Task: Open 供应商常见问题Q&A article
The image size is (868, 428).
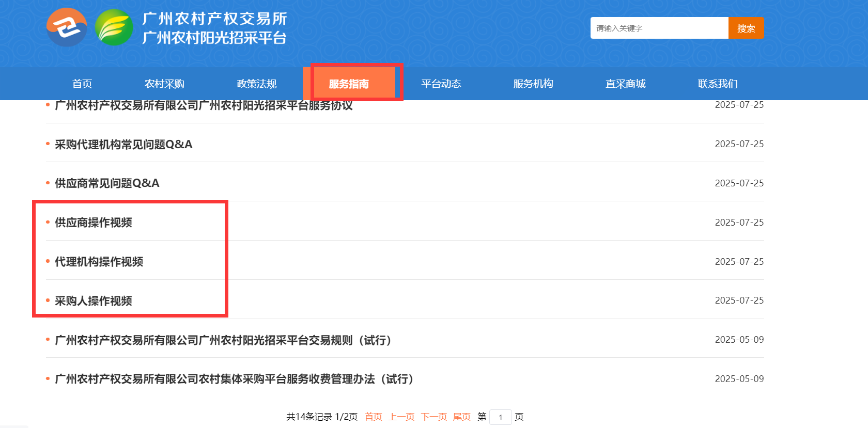Action: pyautogui.click(x=107, y=183)
